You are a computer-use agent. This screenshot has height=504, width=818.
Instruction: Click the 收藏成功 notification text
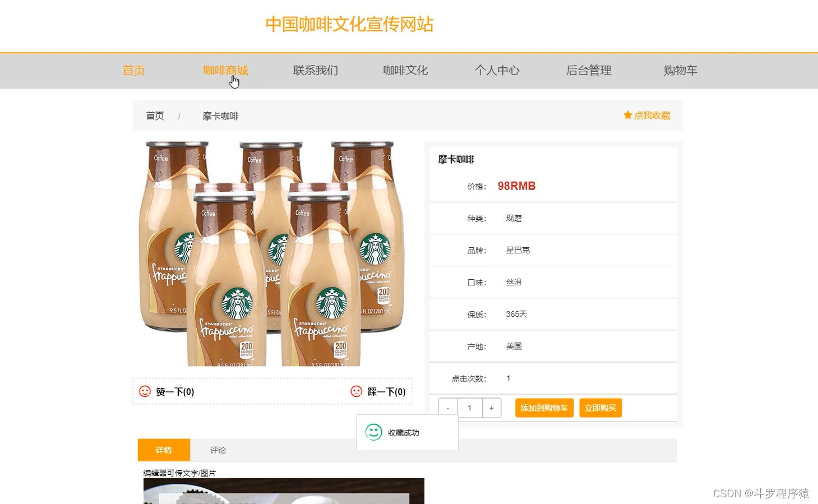click(x=403, y=433)
